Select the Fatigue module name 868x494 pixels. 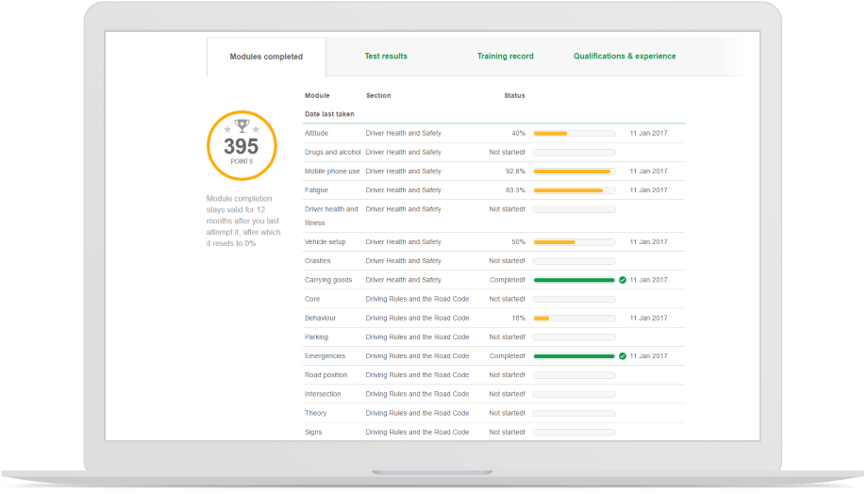coord(316,190)
